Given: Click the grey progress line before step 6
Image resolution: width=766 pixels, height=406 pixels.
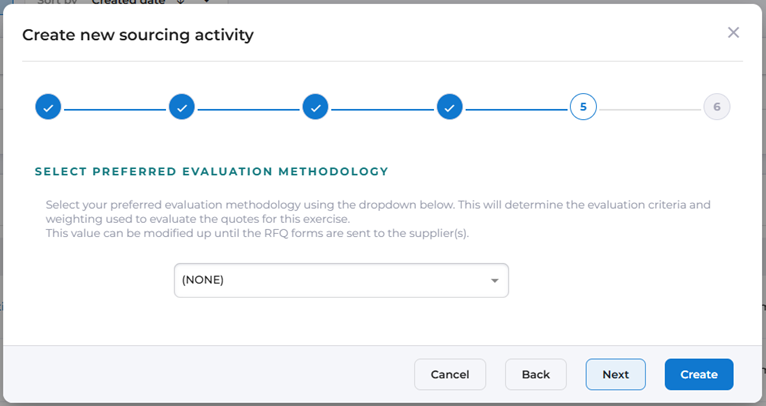Looking at the screenshot, I should pyautogui.click(x=650, y=107).
